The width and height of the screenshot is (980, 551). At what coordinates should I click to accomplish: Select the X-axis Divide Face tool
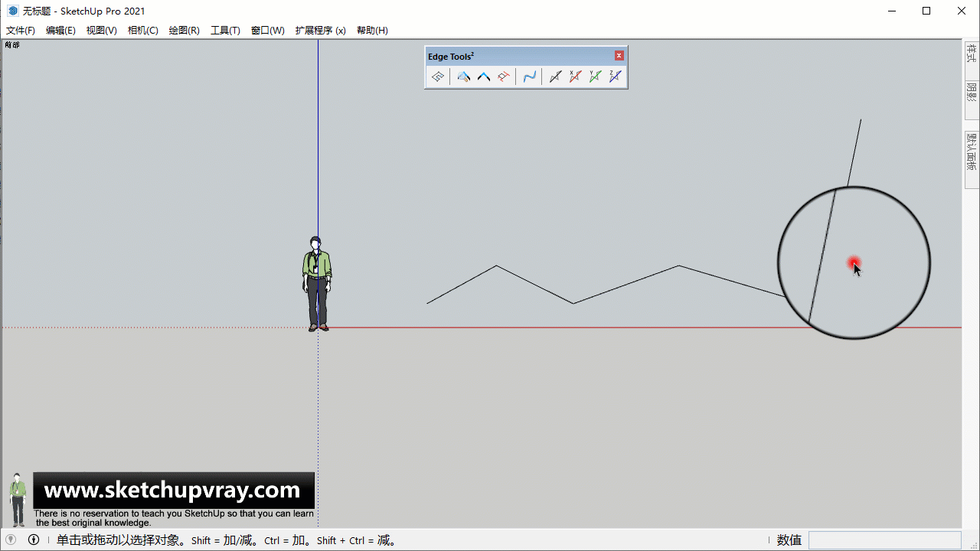(575, 77)
